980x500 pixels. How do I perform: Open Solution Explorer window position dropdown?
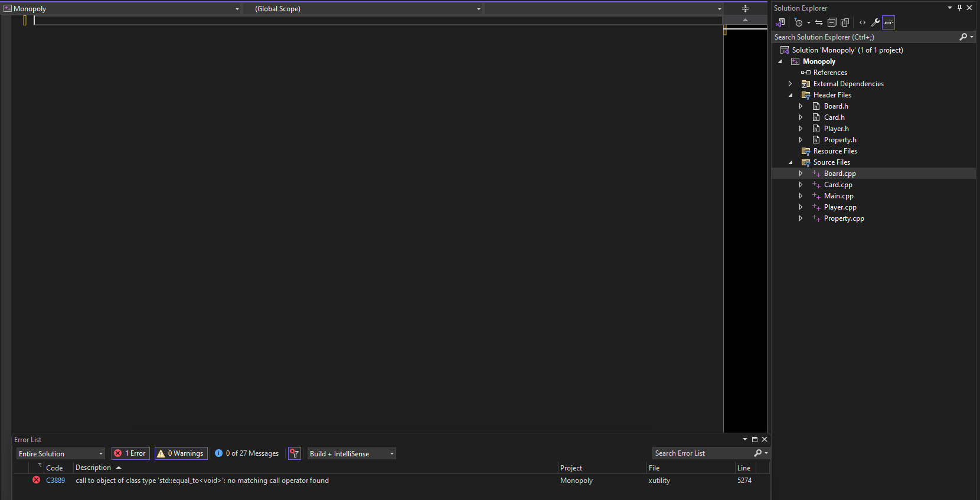(950, 8)
